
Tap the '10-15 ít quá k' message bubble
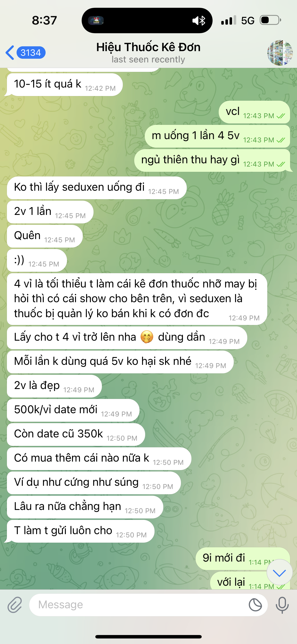(65, 85)
